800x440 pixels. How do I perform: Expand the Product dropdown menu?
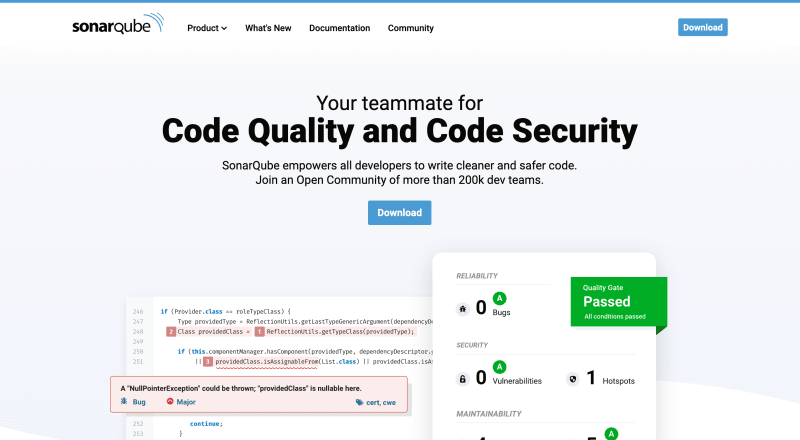coord(207,28)
